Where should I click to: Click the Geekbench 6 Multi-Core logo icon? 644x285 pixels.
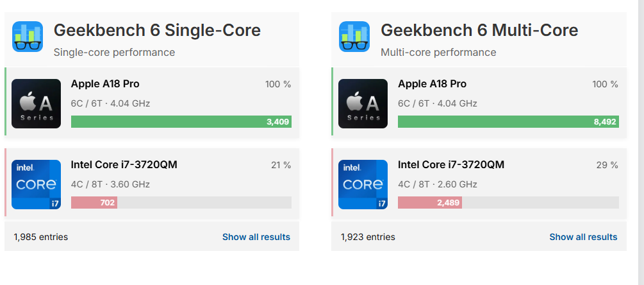point(354,37)
